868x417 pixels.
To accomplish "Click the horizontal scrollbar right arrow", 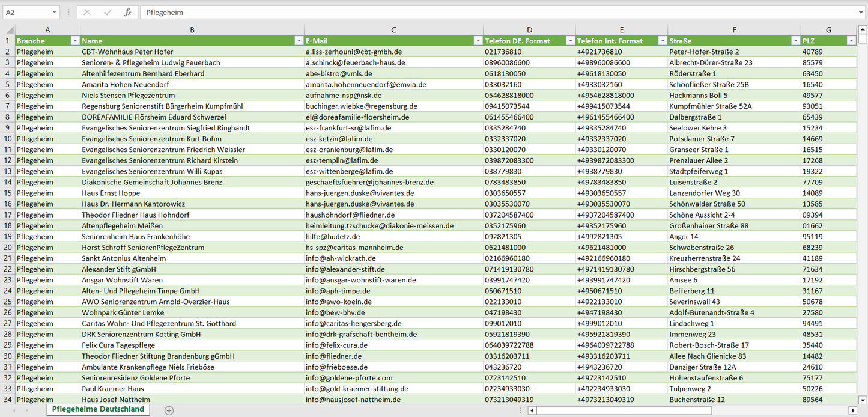I will pos(852,410).
